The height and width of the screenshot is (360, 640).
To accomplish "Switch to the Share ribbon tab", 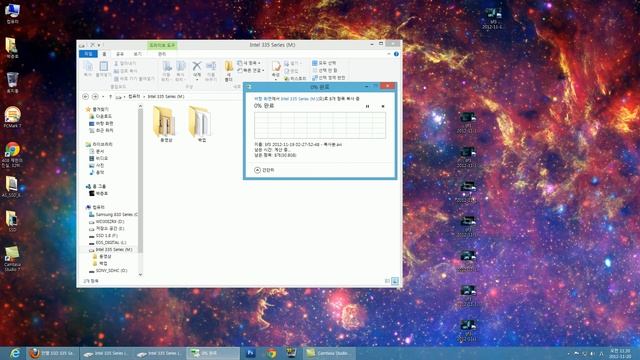I will pyautogui.click(x=120, y=54).
